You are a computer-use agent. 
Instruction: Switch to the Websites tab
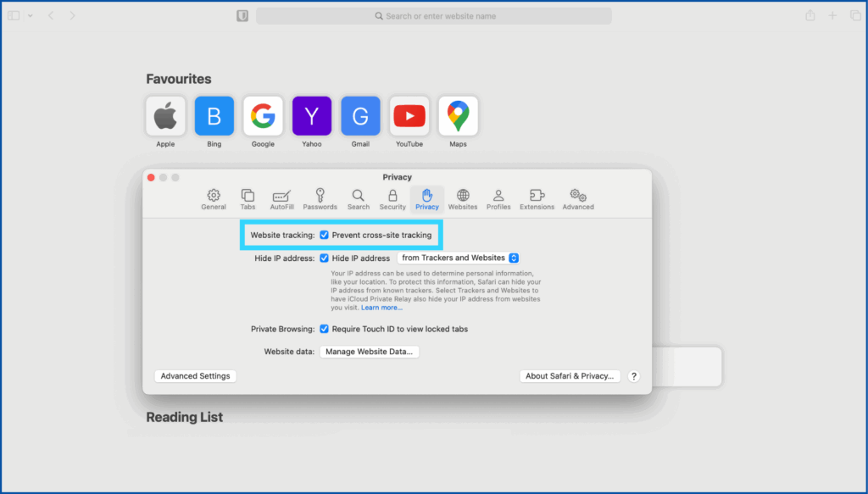click(463, 199)
